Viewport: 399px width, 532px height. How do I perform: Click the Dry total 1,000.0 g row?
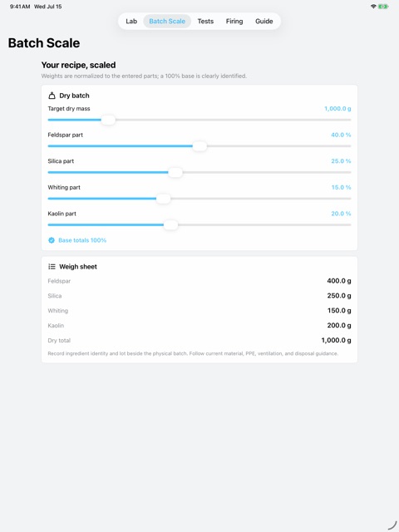(199, 340)
